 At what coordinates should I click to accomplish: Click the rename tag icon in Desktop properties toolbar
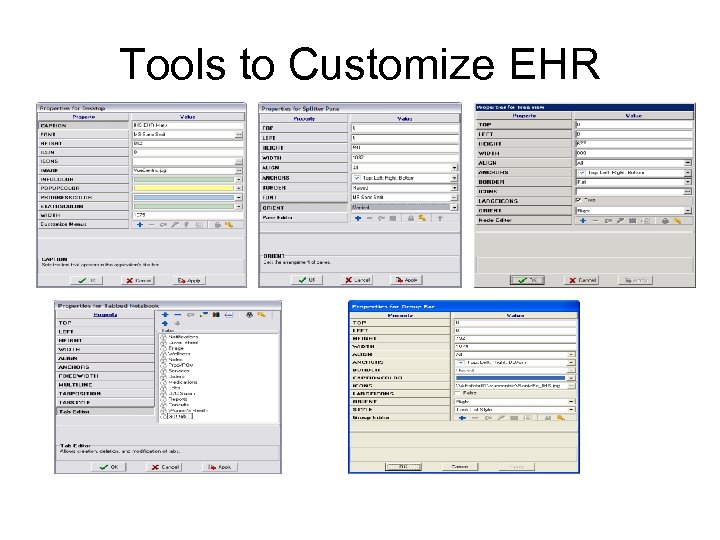pos(163,225)
